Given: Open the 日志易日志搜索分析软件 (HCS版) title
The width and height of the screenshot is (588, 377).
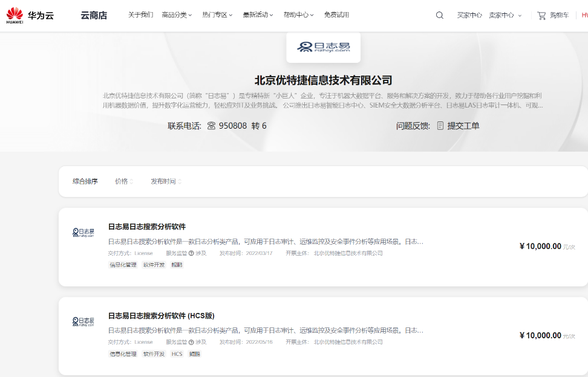Looking at the screenshot, I should point(162,316).
